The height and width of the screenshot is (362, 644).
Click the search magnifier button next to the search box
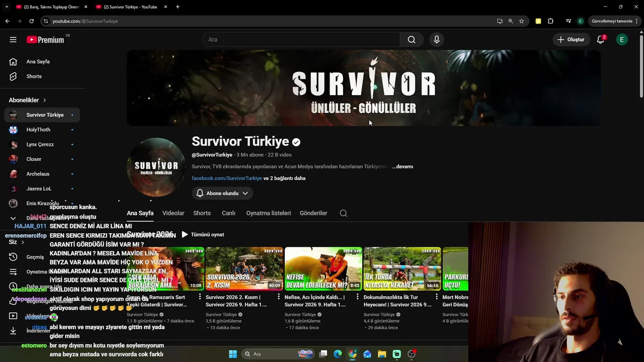click(x=412, y=40)
